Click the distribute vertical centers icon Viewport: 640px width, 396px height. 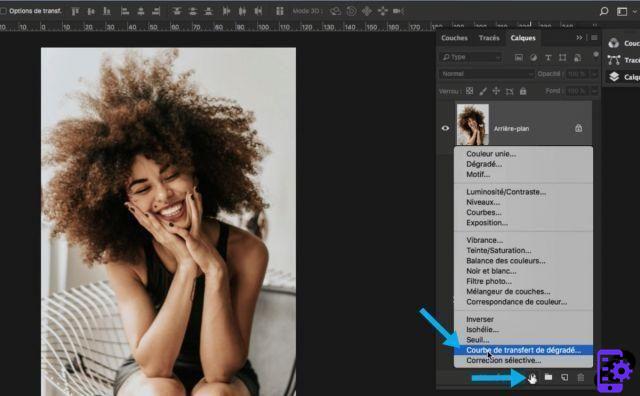[x=193, y=11]
